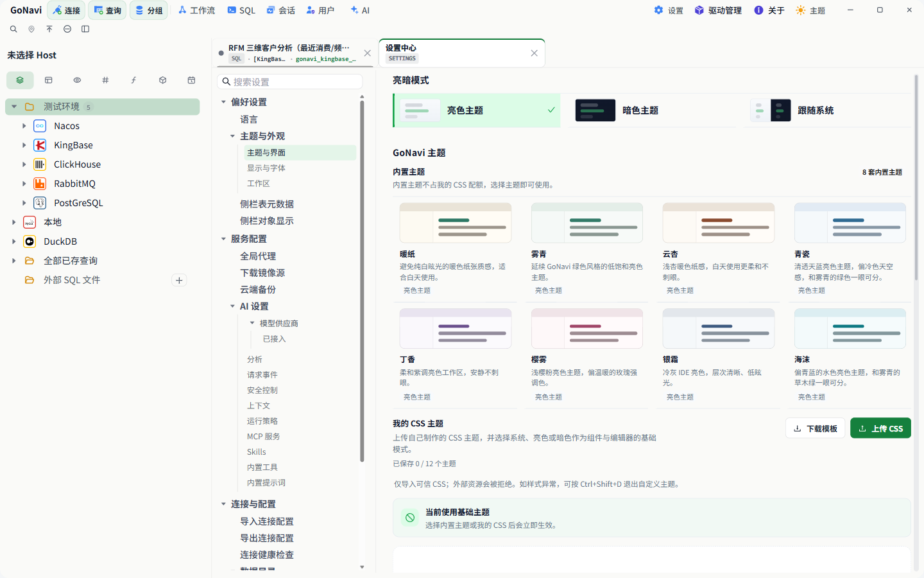This screenshot has width=924, height=578.
Task: Select the calendar event icon above tree
Action: tap(191, 80)
